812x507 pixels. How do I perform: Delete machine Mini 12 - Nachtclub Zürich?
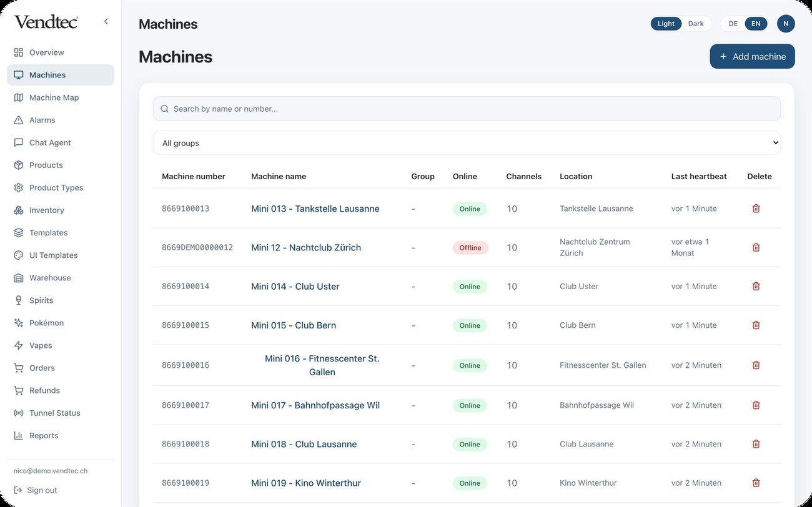coord(756,247)
